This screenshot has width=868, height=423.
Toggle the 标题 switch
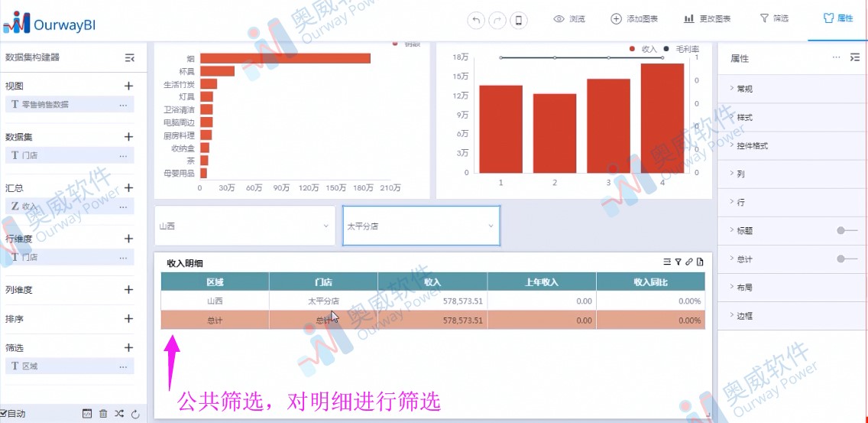pyautogui.click(x=847, y=231)
